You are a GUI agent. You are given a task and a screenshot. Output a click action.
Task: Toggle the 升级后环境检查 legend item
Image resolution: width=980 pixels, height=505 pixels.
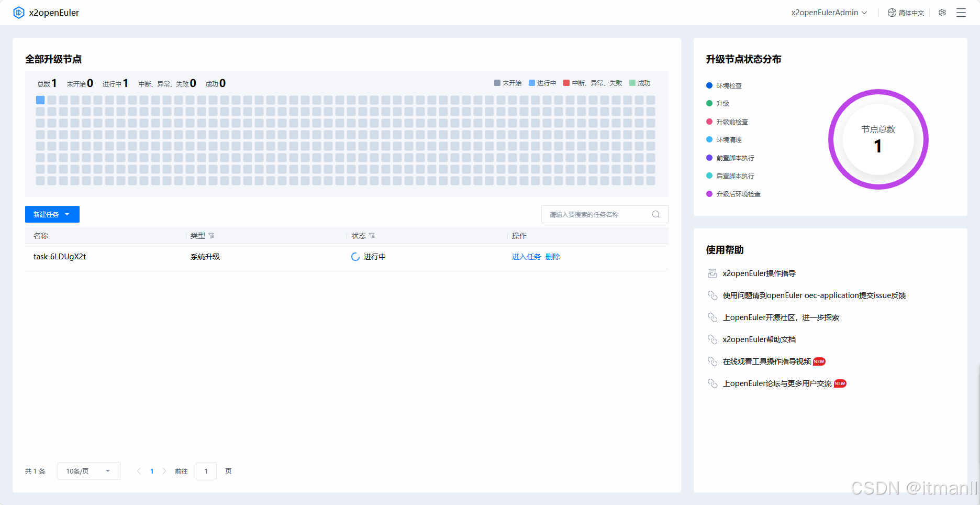pos(733,194)
